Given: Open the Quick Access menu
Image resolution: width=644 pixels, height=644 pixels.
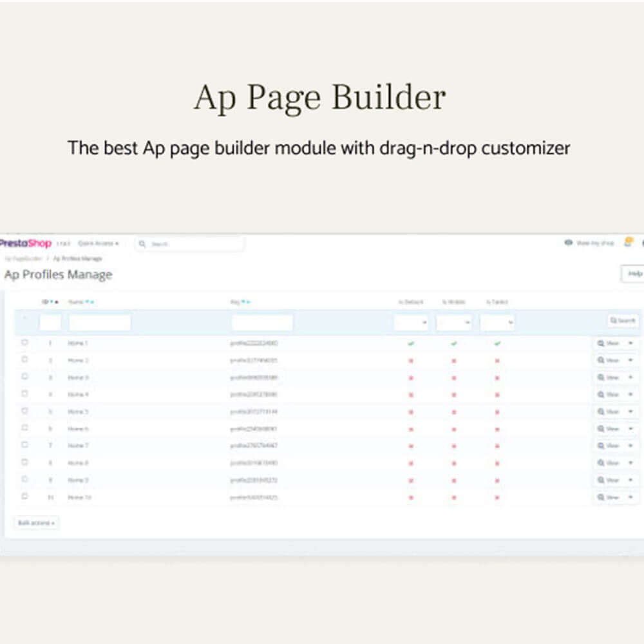Looking at the screenshot, I should (x=98, y=243).
